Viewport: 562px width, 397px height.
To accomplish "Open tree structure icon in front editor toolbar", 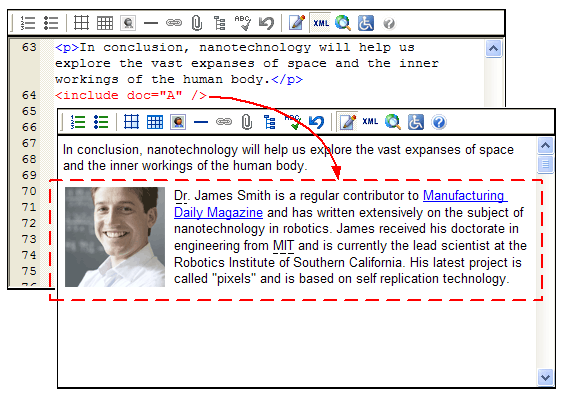I will pos(270,122).
